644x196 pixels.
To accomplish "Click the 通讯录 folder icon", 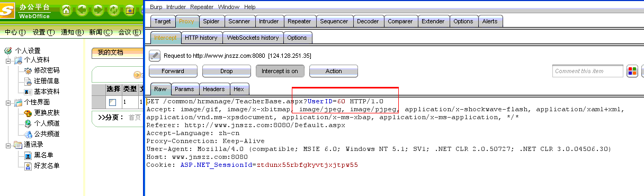I will (18, 145).
